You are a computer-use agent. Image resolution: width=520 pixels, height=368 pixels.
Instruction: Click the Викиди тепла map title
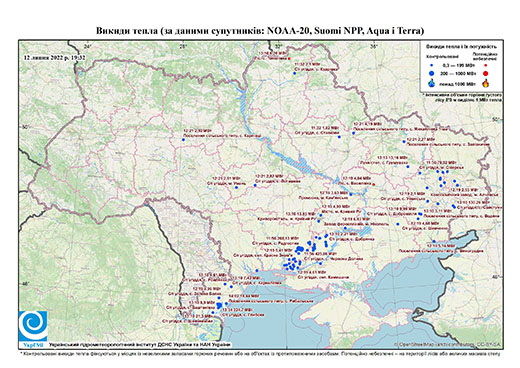click(x=260, y=31)
